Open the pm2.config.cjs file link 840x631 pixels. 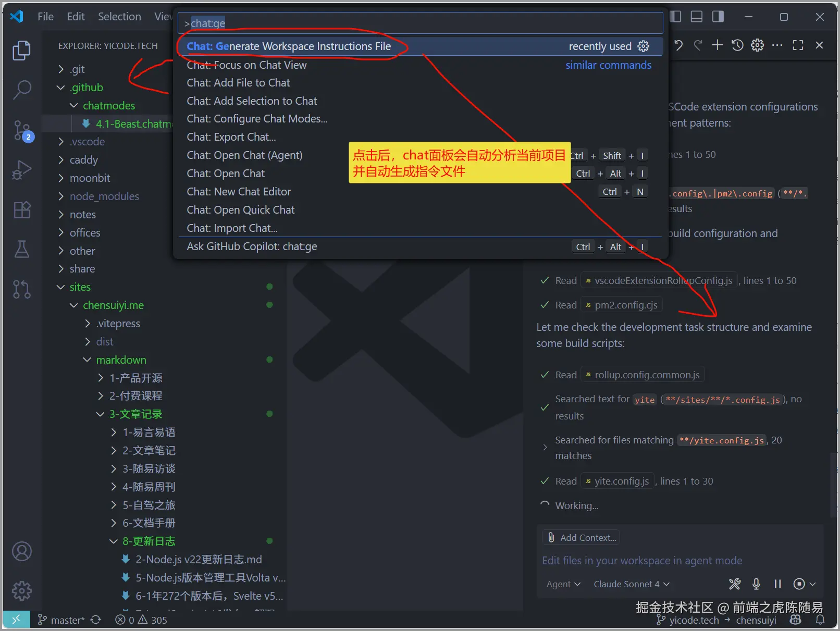[621, 305]
